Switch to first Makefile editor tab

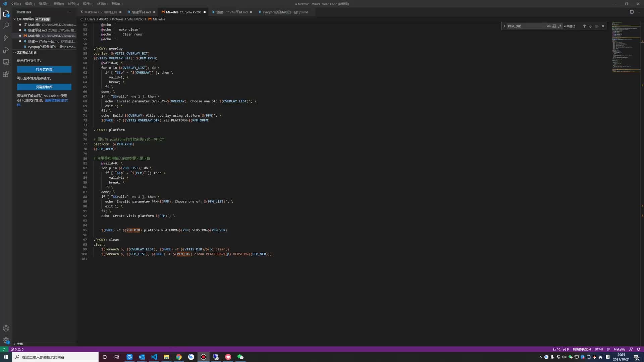(x=101, y=12)
